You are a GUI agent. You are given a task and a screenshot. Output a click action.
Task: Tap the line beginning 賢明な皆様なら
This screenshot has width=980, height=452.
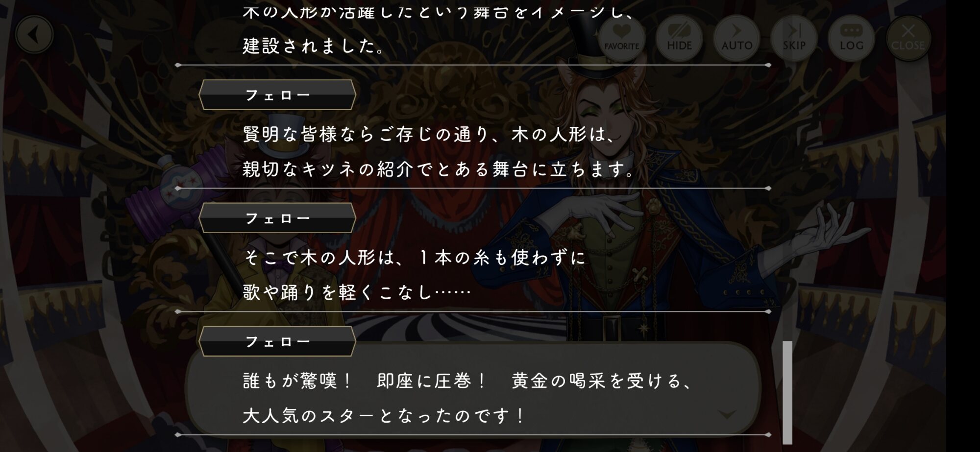[x=429, y=134]
